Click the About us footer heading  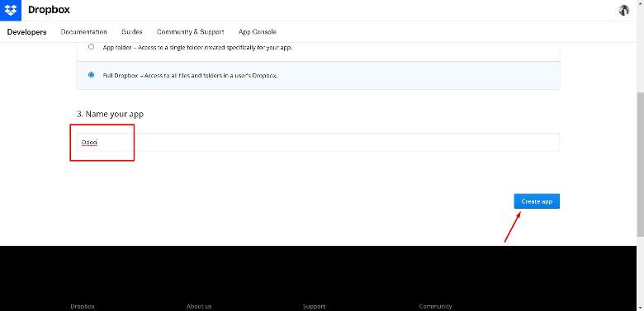pos(199,307)
